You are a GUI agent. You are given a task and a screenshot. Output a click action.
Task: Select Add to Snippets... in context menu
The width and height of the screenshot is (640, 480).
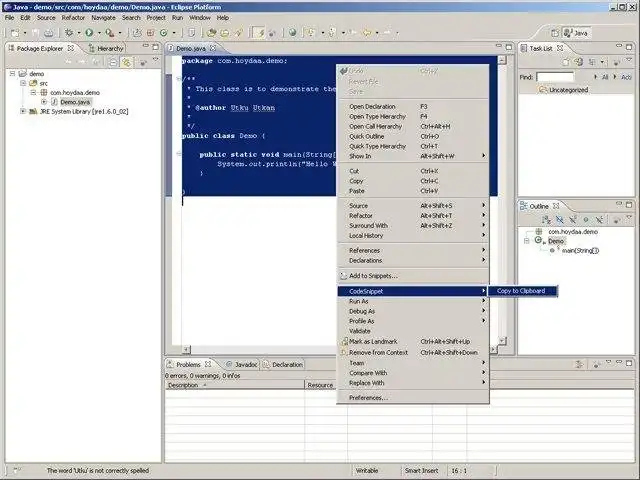413,276
